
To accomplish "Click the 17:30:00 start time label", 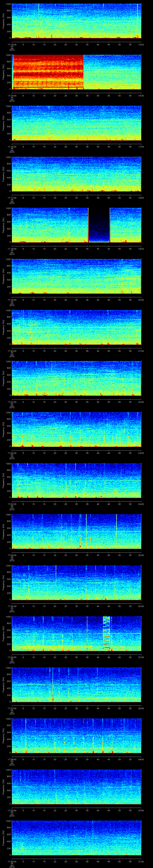I will pyautogui.click(x=12, y=862).
